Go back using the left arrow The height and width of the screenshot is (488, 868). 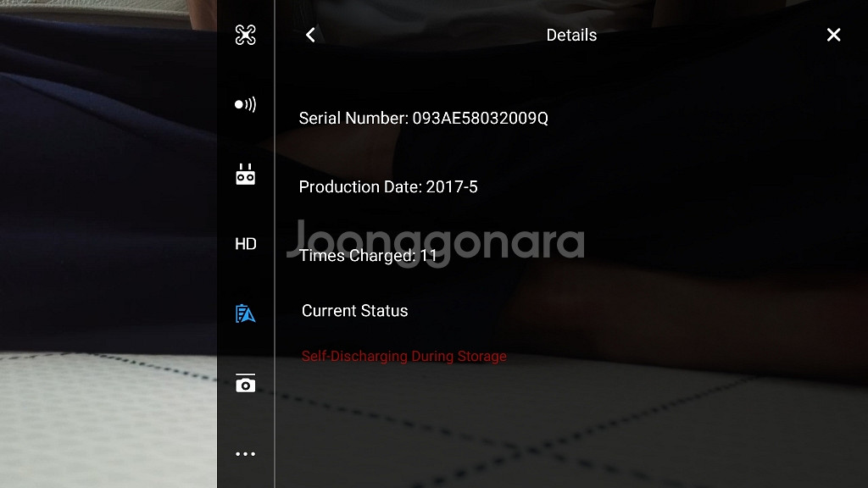(x=310, y=35)
